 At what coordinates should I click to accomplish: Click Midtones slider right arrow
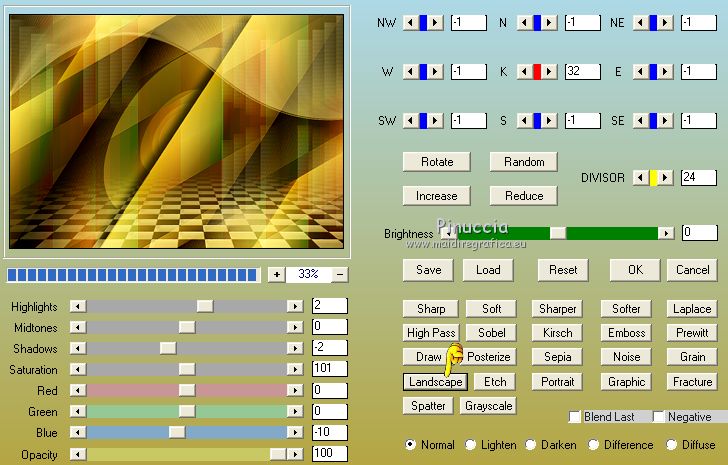295,327
